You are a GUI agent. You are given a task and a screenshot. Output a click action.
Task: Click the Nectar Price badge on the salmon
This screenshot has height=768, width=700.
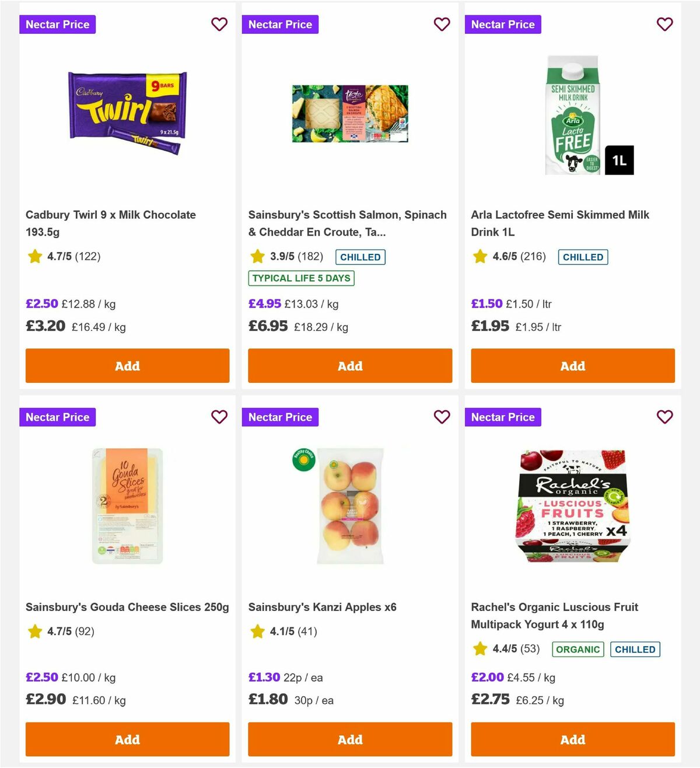pos(281,25)
